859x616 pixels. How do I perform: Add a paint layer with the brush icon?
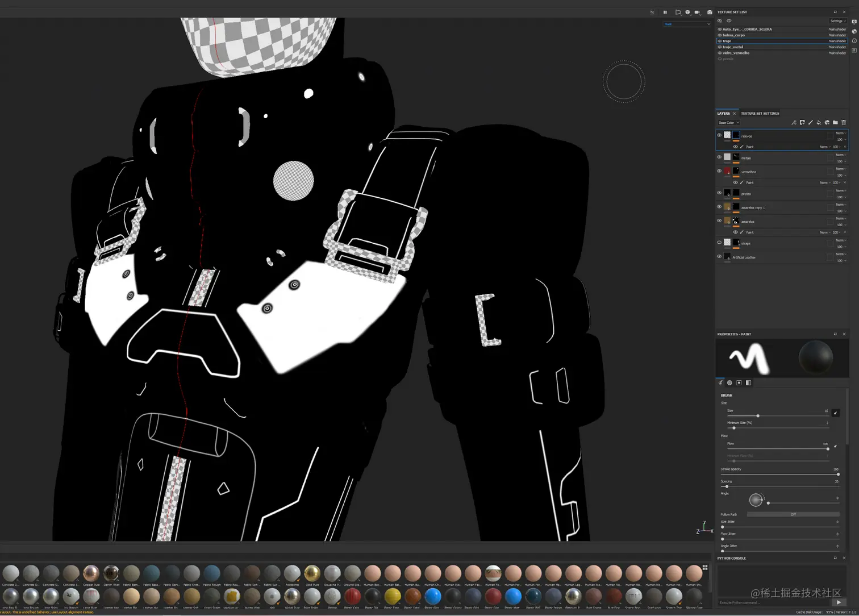[x=810, y=122]
